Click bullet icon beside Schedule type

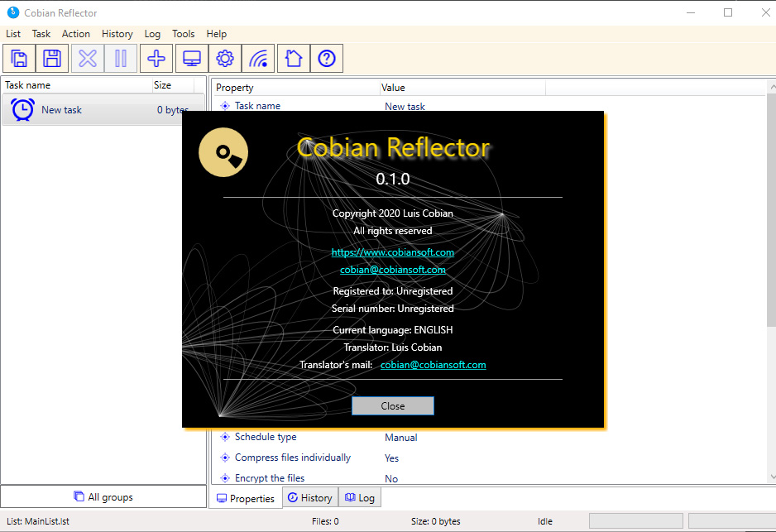pyautogui.click(x=225, y=437)
